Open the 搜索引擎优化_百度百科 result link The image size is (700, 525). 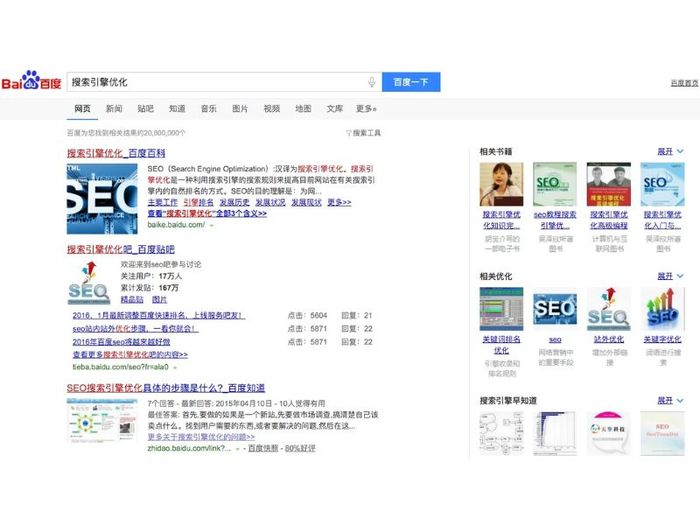[x=116, y=153]
